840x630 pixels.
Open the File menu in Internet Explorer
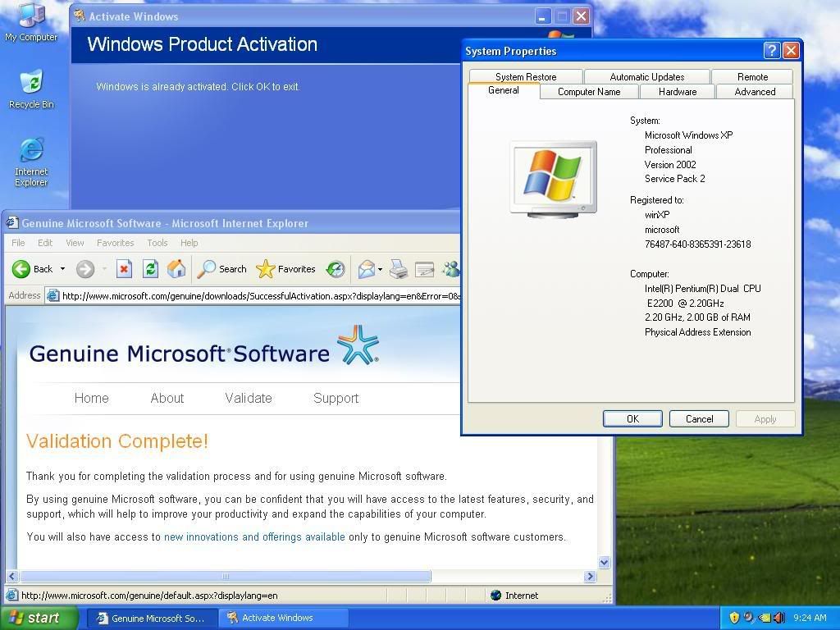(18, 243)
